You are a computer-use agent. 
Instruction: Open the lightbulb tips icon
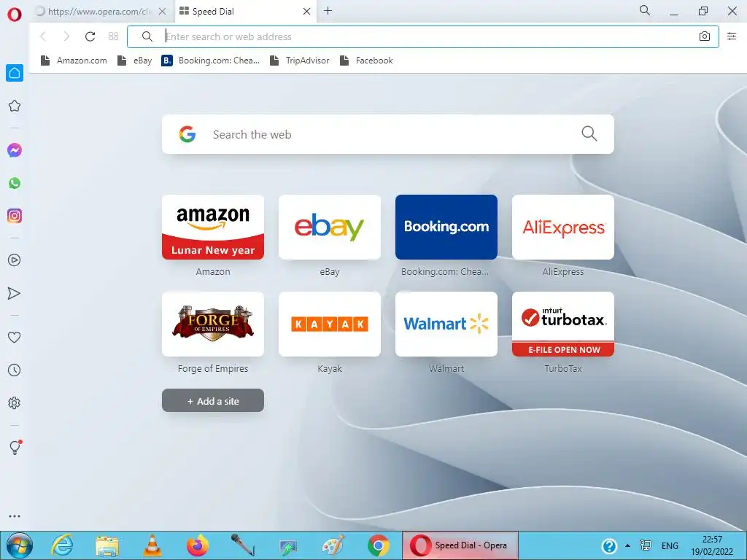point(15,447)
